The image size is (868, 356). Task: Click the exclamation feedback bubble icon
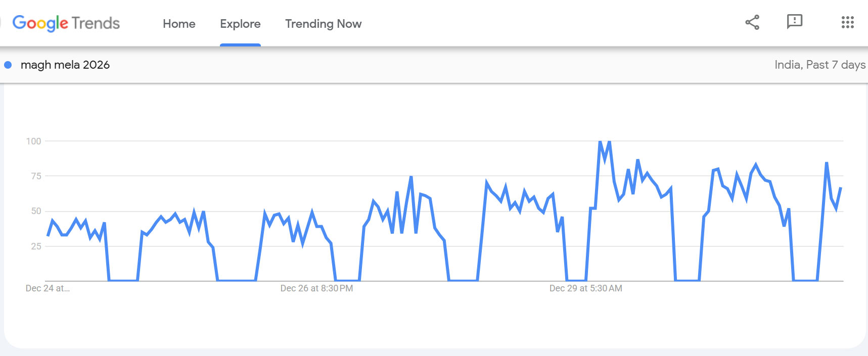(795, 22)
